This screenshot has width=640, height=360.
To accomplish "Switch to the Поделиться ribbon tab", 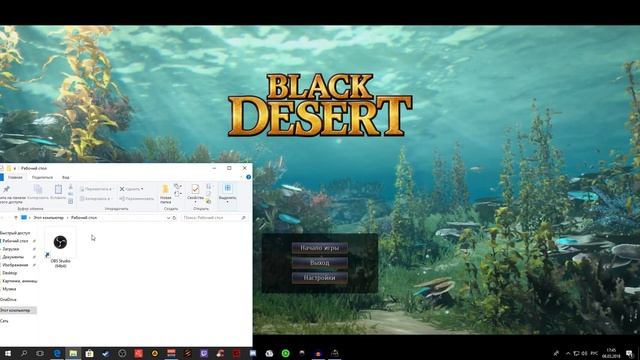I will [42, 178].
